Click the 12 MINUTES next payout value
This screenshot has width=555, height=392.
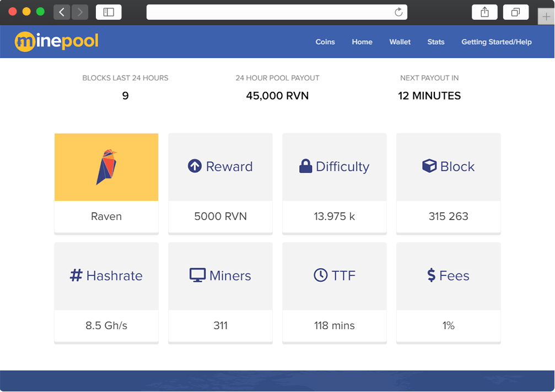click(x=429, y=96)
